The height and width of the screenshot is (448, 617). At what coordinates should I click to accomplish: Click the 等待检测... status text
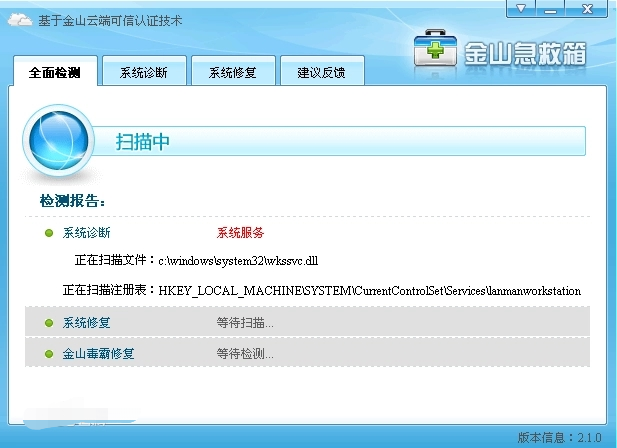pos(245,354)
